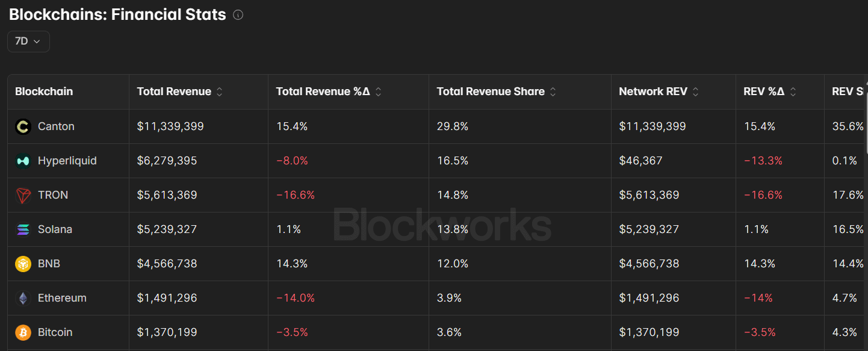Click the BNB logo icon
Viewport: 868px width, 351px height.
23,264
